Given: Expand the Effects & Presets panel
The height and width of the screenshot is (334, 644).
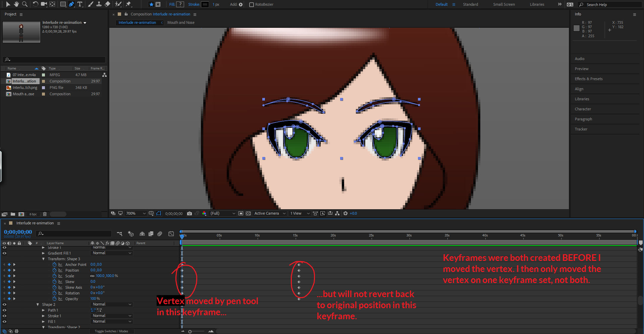Looking at the screenshot, I should 589,79.
